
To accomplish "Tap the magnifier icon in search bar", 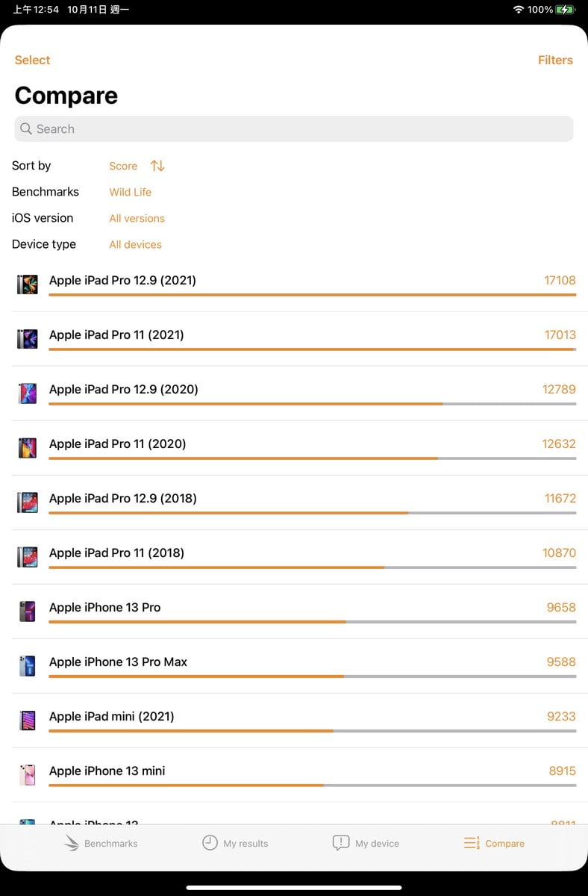I will coord(26,128).
